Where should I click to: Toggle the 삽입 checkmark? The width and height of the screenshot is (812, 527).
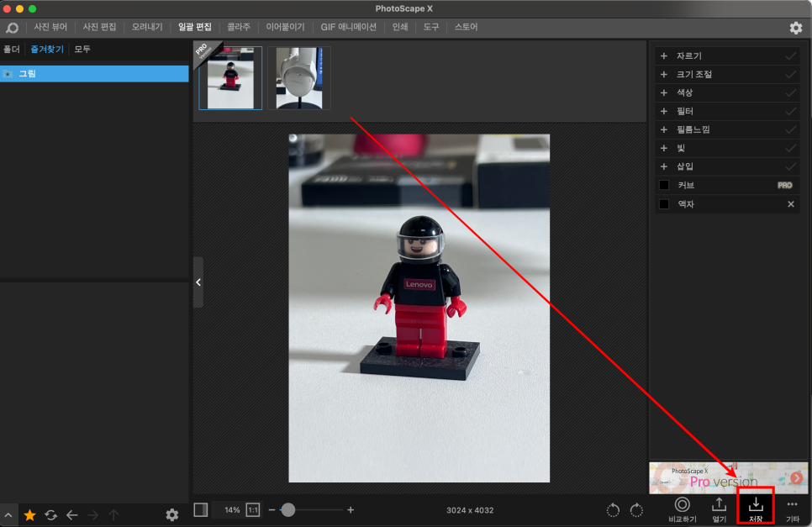[791, 166]
